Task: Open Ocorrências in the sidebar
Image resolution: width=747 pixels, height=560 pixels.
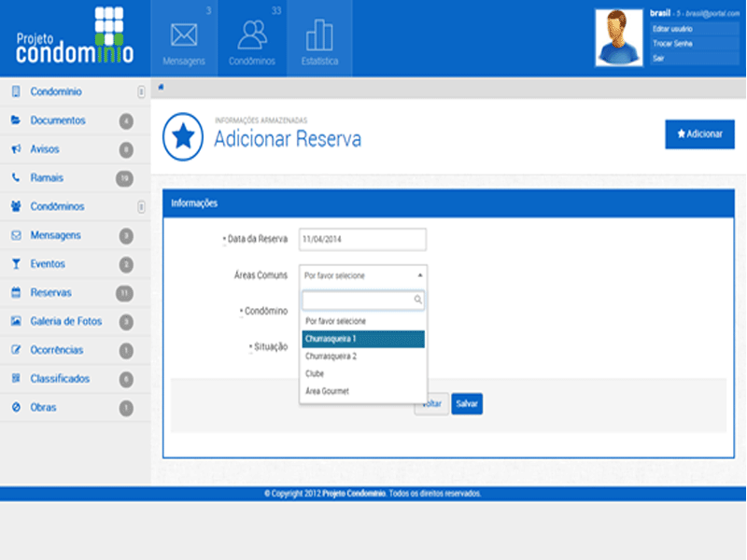Action: click(56, 350)
